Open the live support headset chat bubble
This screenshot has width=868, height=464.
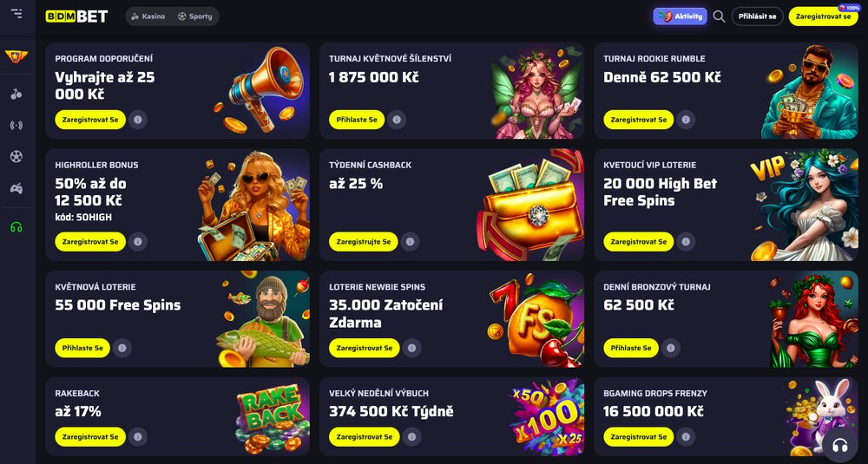[839, 445]
